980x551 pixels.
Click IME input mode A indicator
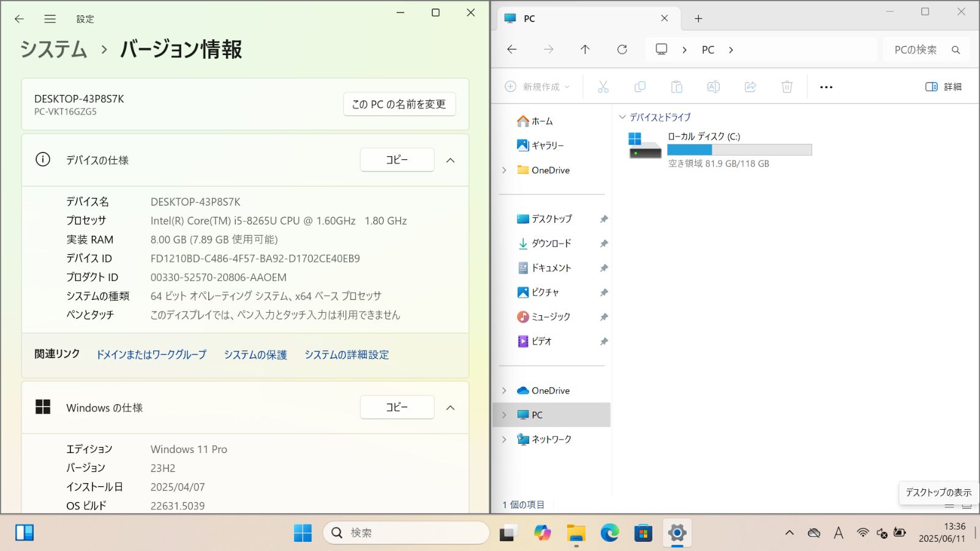pos(839,533)
